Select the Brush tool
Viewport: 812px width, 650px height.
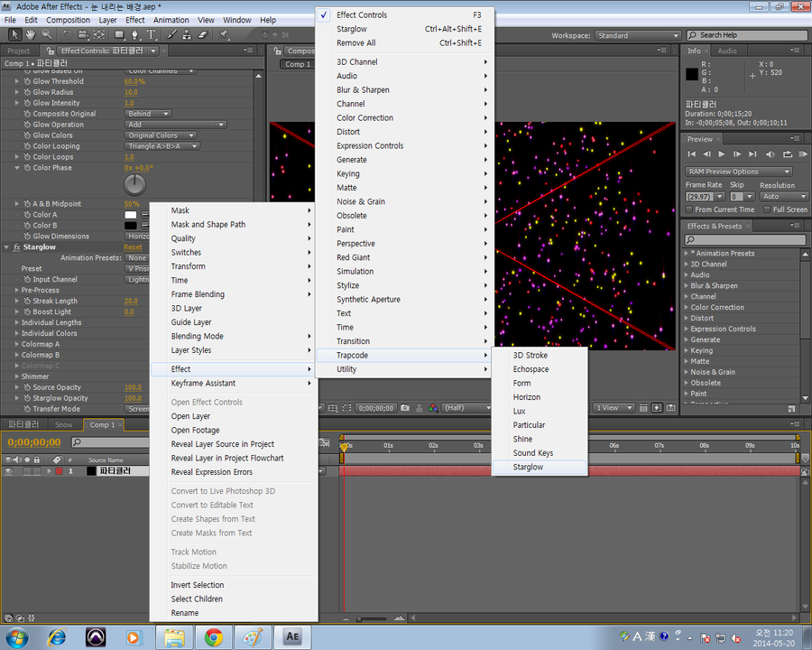click(171, 34)
